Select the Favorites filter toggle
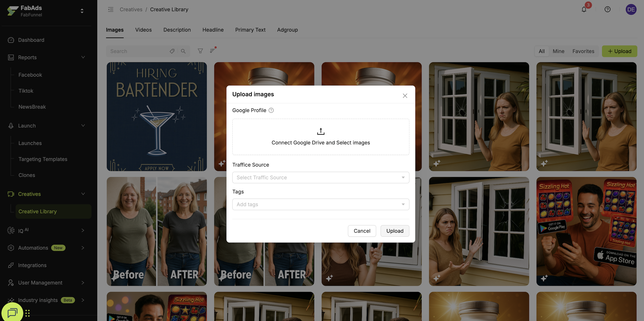This screenshot has width=644, height=321. [583, 51]
